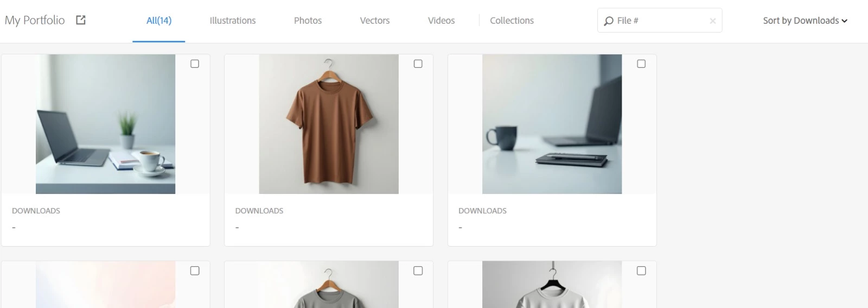This screenshot has width=868, height=308.
Task: Open the dark mug and notebook thumbnail
Action: coord(552,124)
